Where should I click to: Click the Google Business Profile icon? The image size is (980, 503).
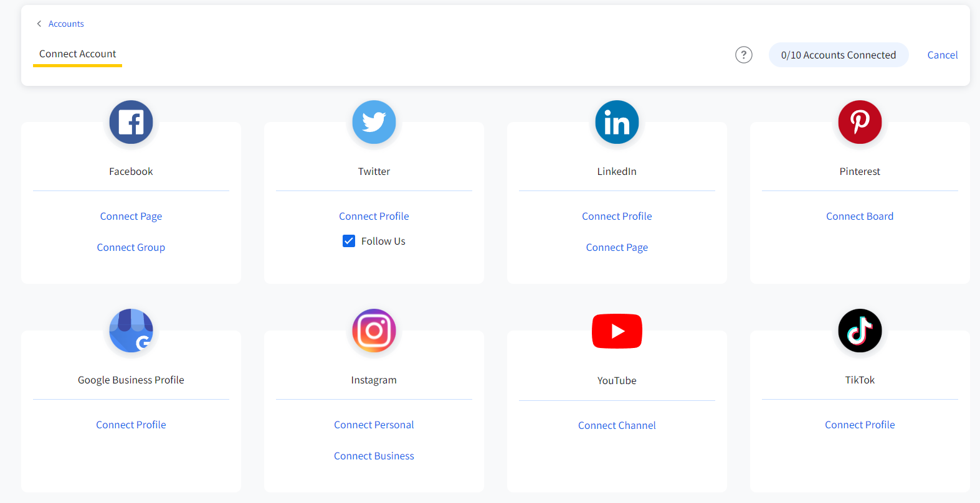[131, 331]
